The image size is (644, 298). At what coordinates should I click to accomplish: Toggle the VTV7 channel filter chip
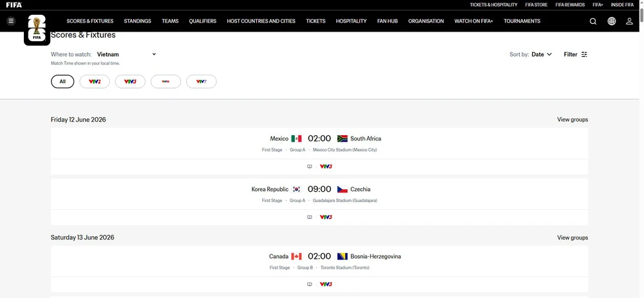(201, 82)
